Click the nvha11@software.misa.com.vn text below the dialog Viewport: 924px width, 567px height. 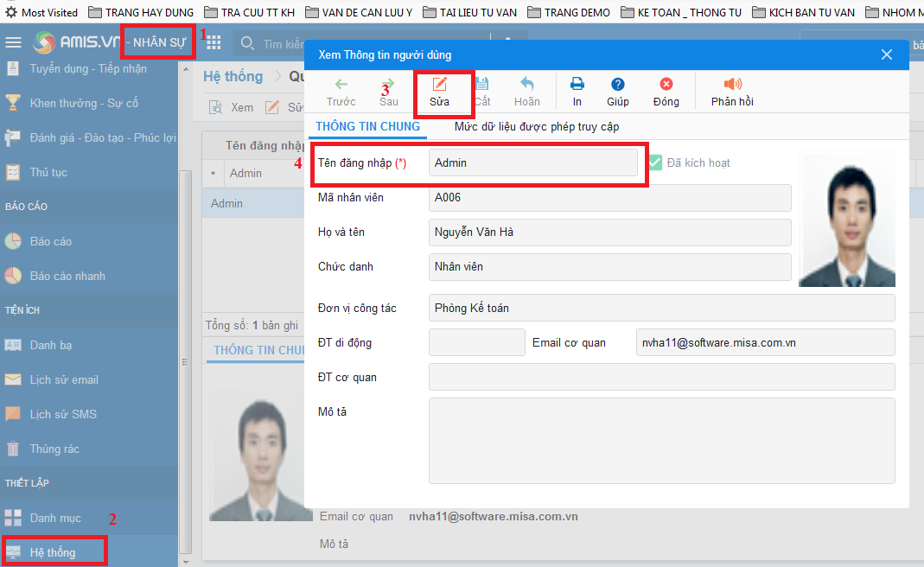click(x=494, y=516)
